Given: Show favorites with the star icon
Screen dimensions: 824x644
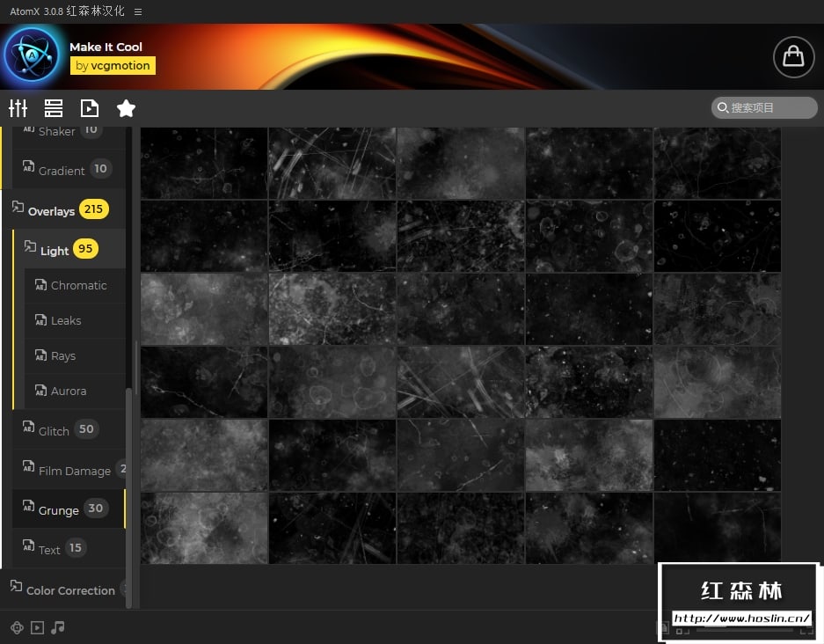Looking at the screenshot, I should [x=126, y=108].
